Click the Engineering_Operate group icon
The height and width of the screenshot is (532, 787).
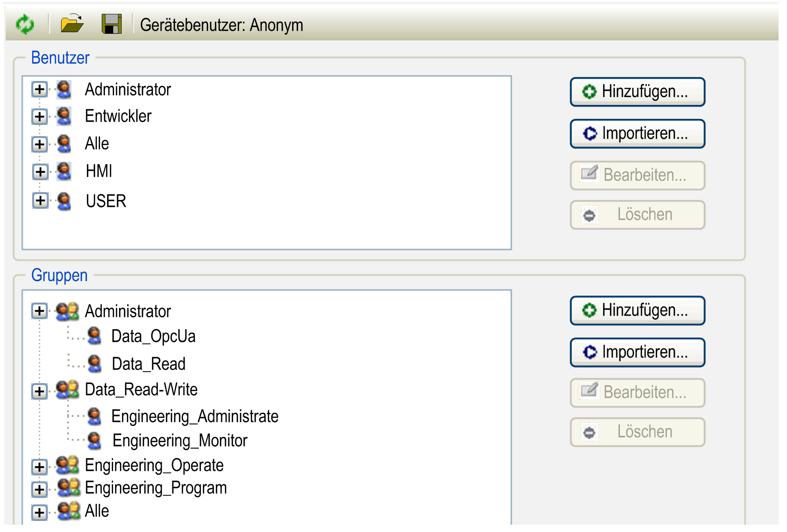(67, 465)
